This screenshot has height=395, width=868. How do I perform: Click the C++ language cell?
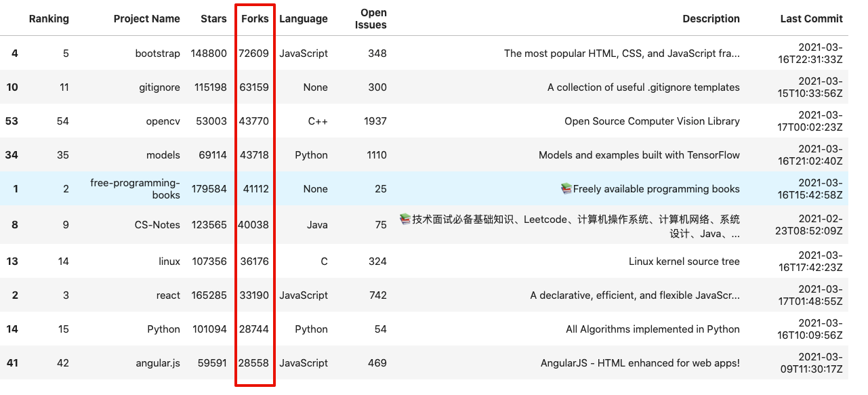[318, 121]
